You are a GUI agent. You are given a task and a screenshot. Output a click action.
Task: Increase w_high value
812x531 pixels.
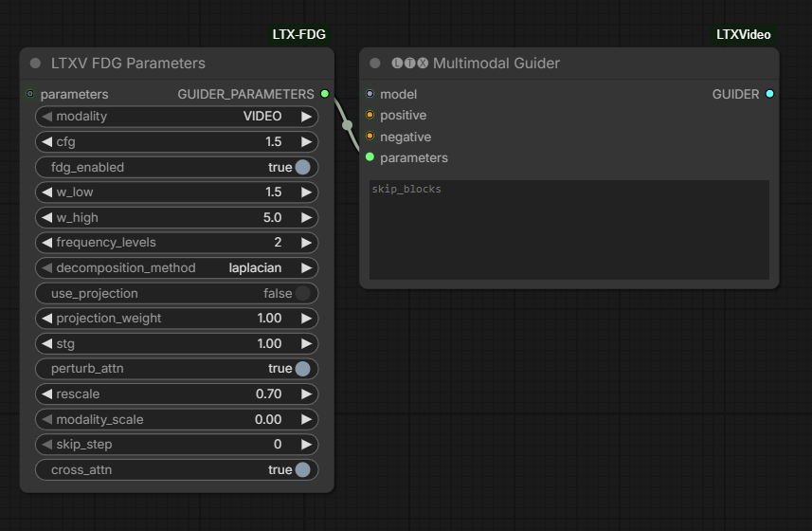307,217
